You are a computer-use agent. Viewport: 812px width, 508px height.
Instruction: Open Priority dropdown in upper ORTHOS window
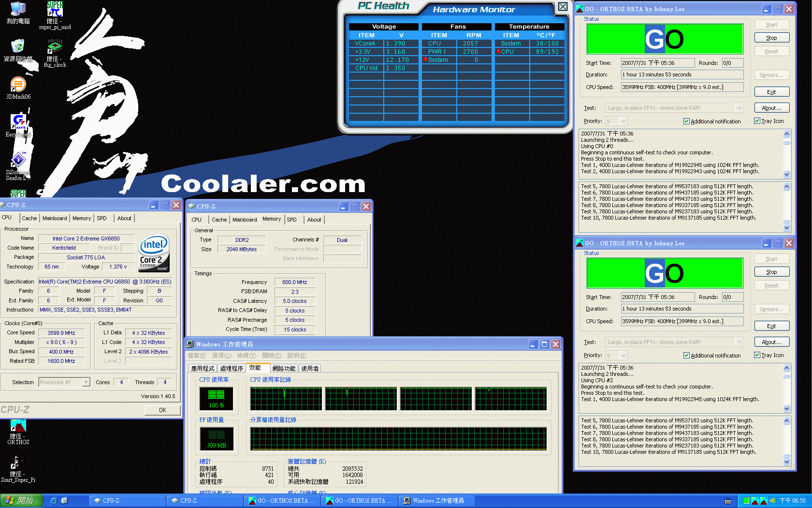tap(623, 121)
